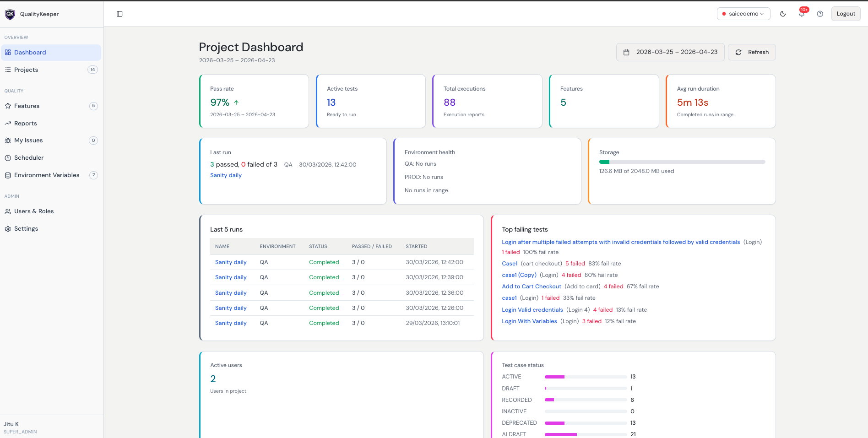
Task: Open the help question mark icon
Action: click(820, 14)
